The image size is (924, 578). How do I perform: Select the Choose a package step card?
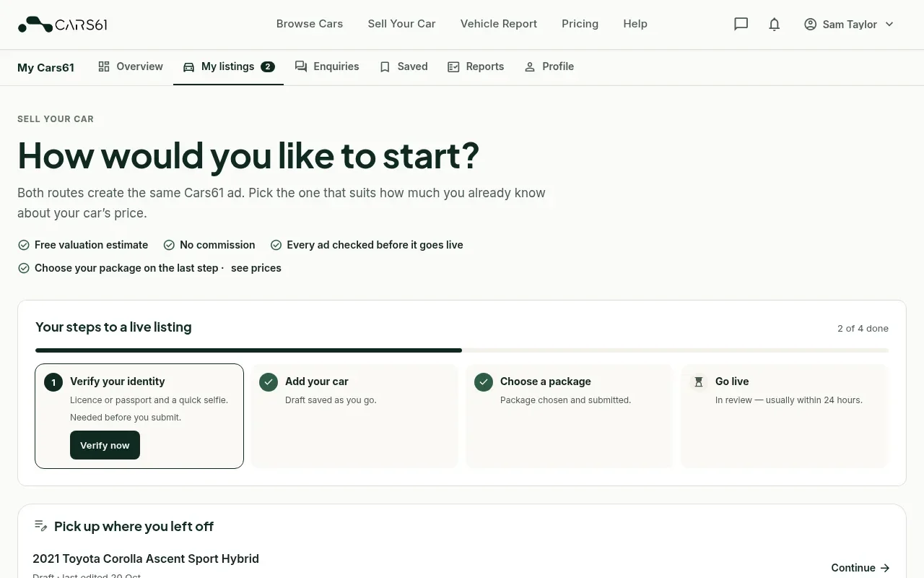pyautogui.click(x=570, y=416)
